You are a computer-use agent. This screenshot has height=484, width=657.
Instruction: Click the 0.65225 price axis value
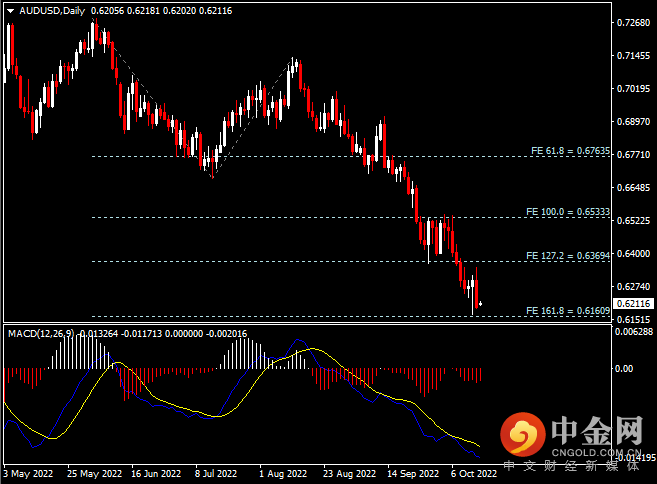(634, 221)
